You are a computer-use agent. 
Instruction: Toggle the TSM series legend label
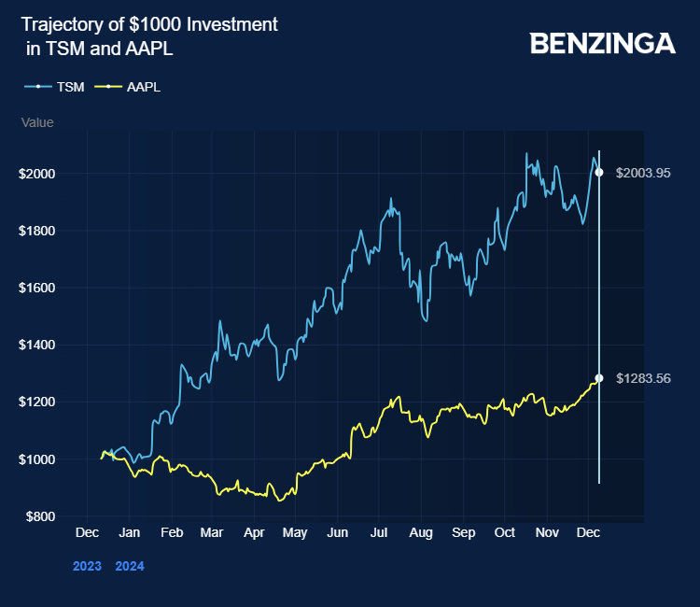click(70, 87)
